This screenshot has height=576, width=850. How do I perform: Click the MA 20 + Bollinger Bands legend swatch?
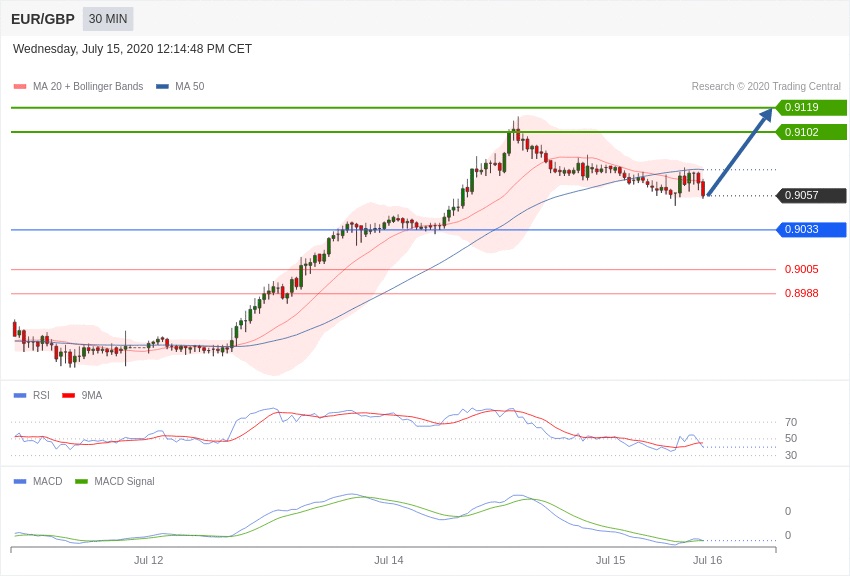(20, 87)
